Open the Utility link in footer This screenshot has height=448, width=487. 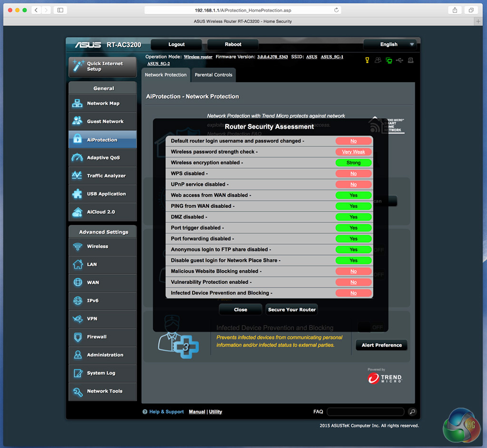coord(215,412)
